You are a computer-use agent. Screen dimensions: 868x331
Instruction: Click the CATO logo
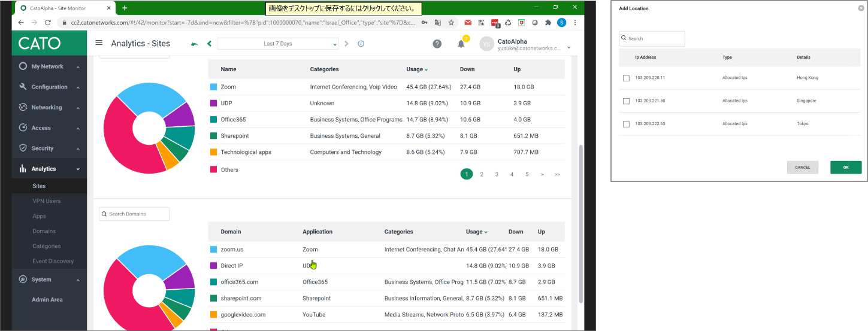(x=39, y=43)
